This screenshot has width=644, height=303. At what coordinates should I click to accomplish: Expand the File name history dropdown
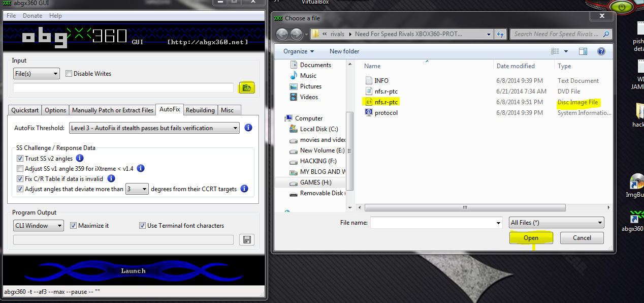tap(498, 223)
